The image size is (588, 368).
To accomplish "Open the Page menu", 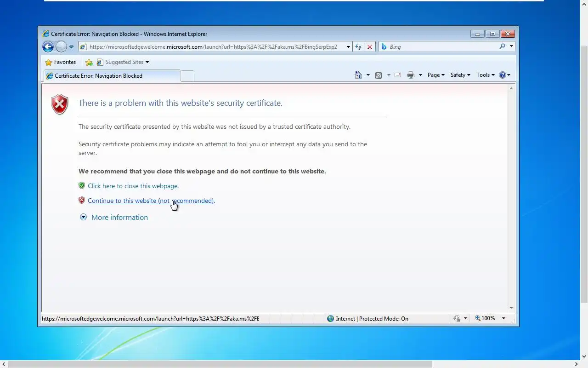I will pyautogui.click(x=436, y=75).
